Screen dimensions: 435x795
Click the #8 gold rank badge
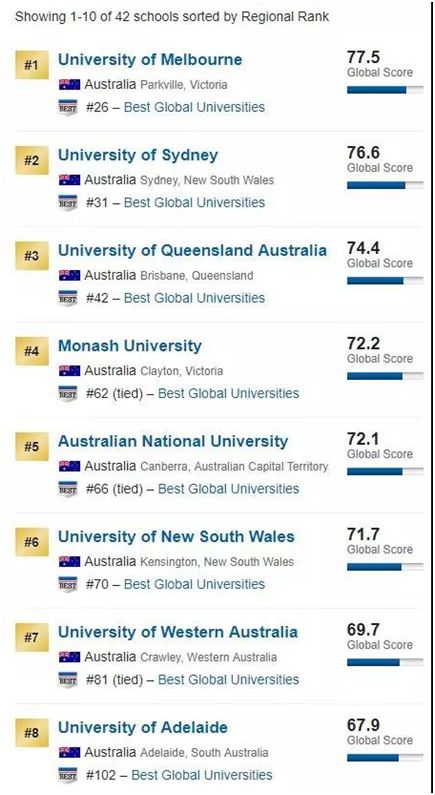click(32, 733)
